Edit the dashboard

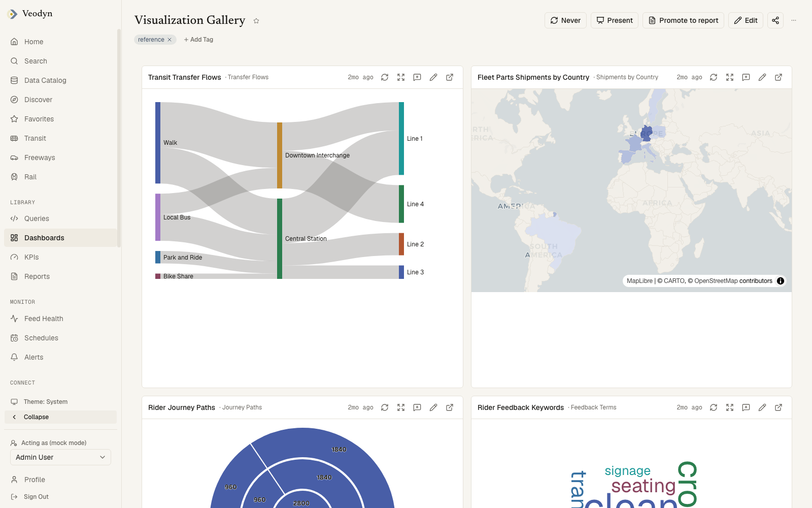click(x=746, y=20)
